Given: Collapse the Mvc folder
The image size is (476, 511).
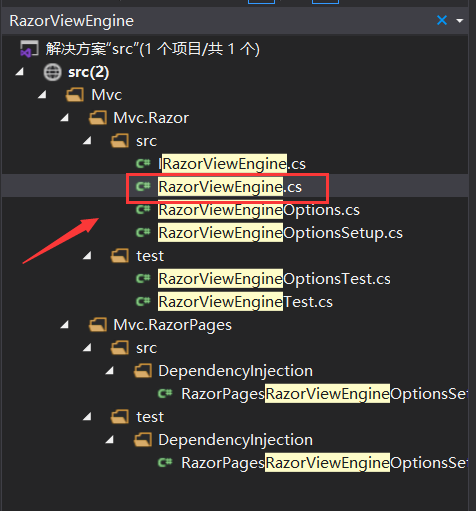Looking at the screenshot, I should tap(42, 95).
